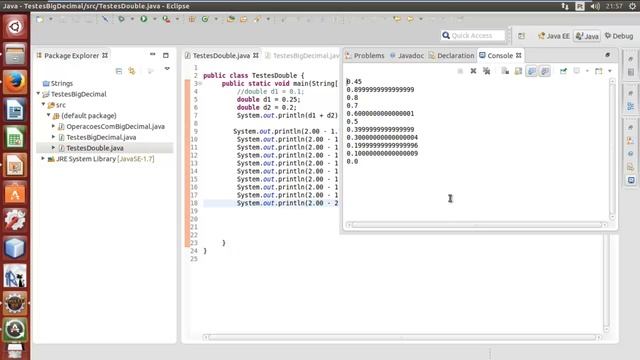Click the Quick Access search field
Viewport: 640px width, 360px height.
473,36
